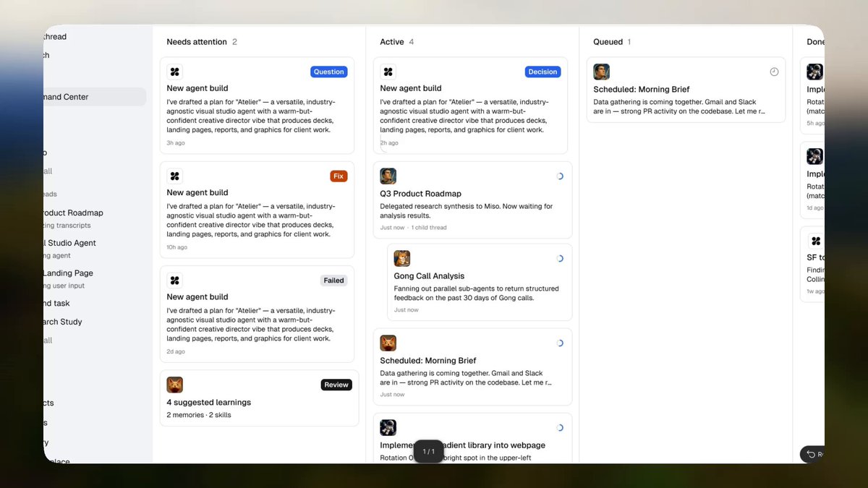Click the clover icon on Decision card

388,72
